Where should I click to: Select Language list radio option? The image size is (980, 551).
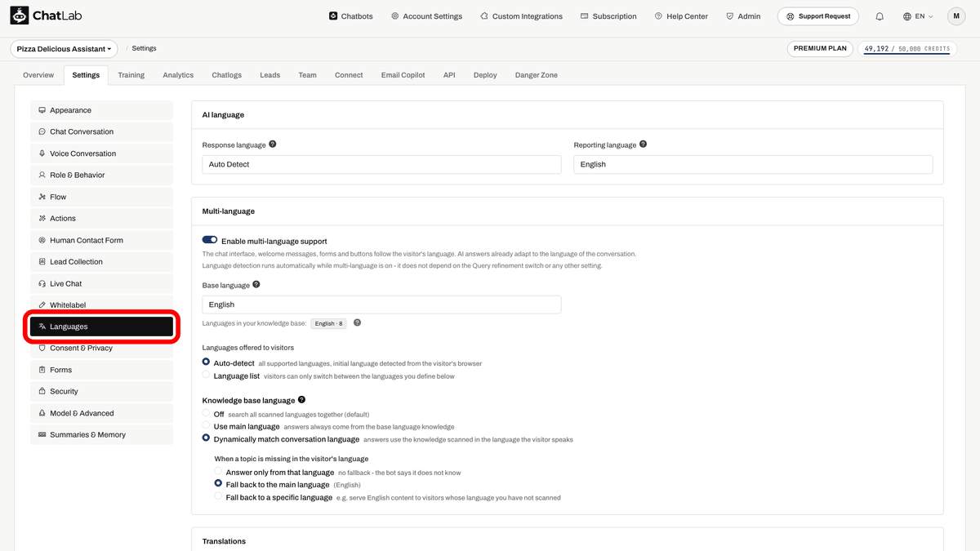tap(206, 375)
